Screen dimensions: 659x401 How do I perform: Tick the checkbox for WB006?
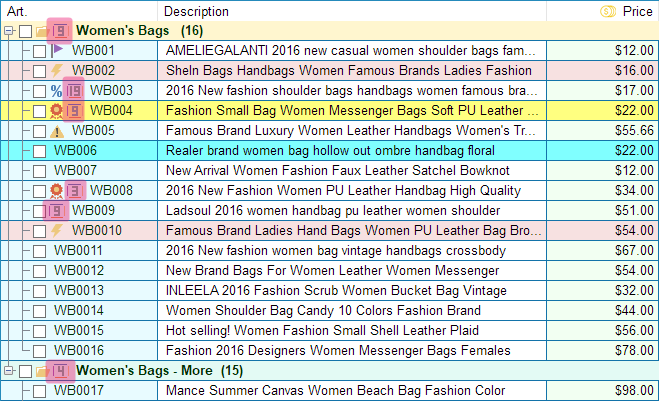click(39, 150)
